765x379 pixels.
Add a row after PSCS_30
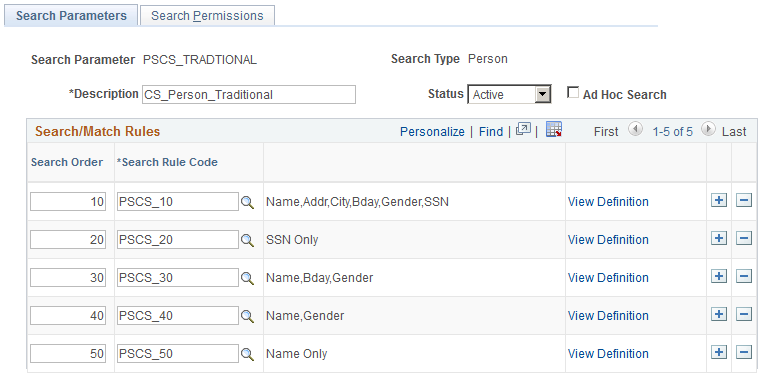coord(719,277)
